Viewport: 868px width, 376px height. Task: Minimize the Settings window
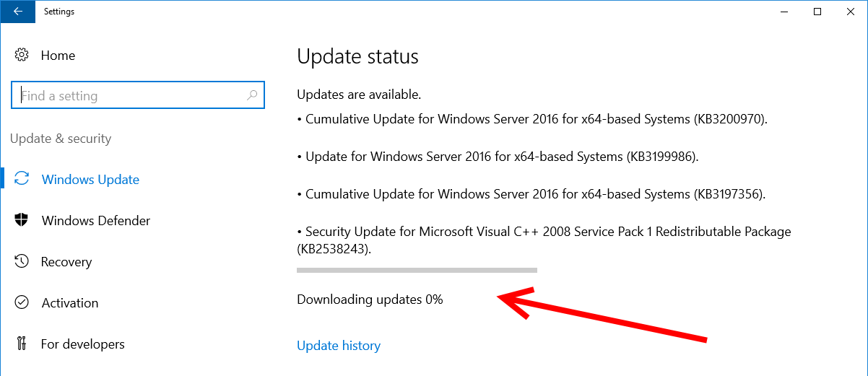[x=784, y=12]
